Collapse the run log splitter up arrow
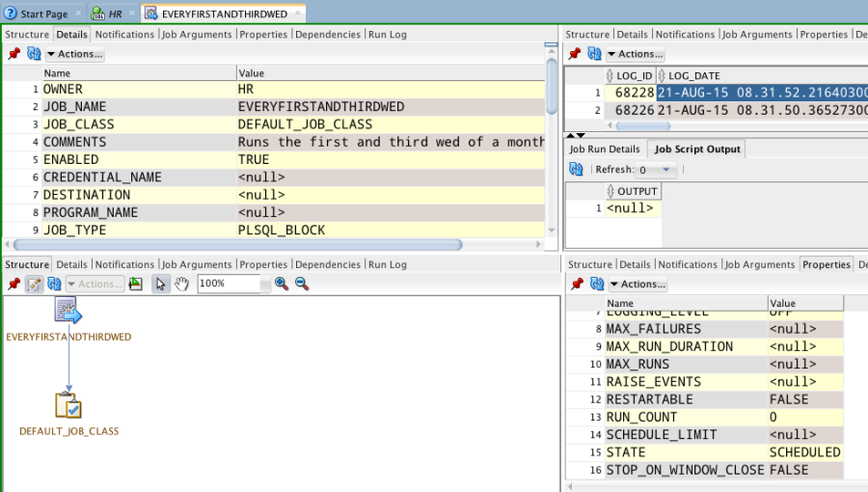The width and height of the screenshot is (868, 492). 570,136
